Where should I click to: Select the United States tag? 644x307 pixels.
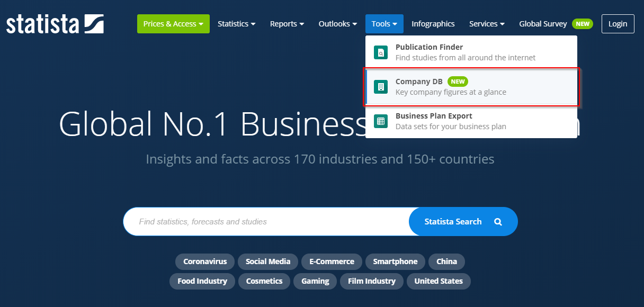coord(439,281)
